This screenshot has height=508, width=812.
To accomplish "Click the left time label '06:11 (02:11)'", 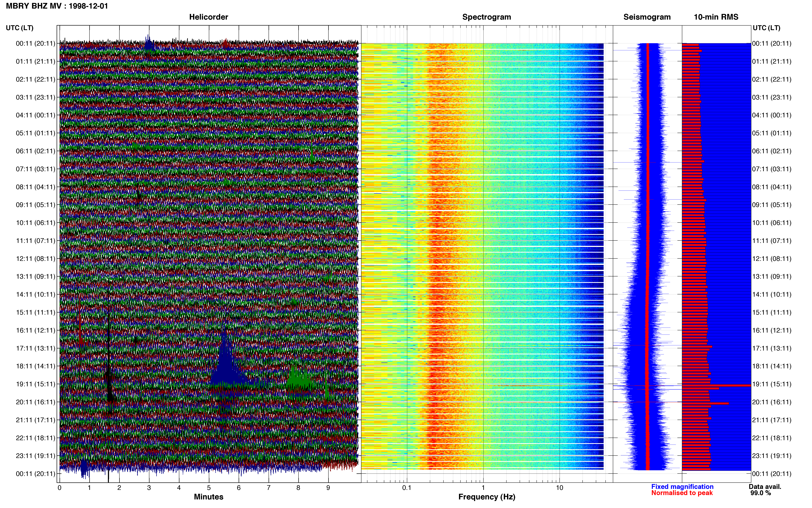I will [x=36, y=151].
